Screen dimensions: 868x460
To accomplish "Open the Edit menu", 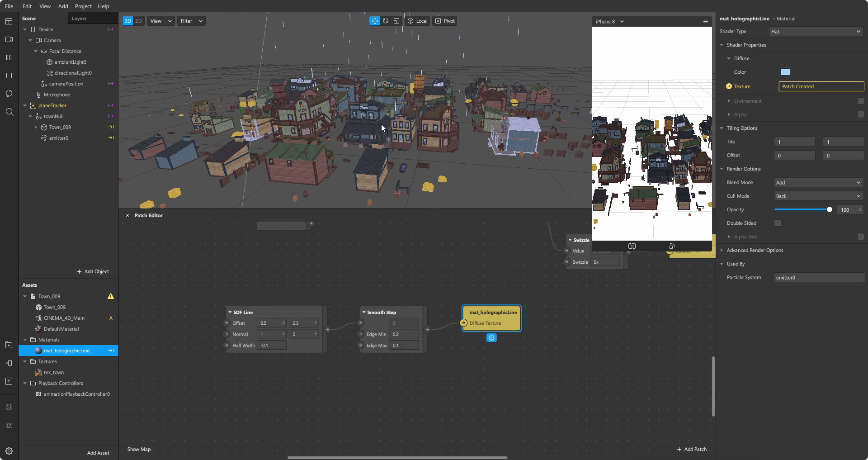I will point(27,6).
